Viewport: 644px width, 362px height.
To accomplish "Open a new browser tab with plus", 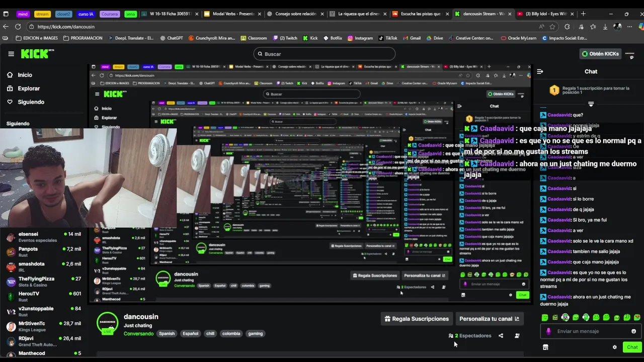I will tap(583, 14).
